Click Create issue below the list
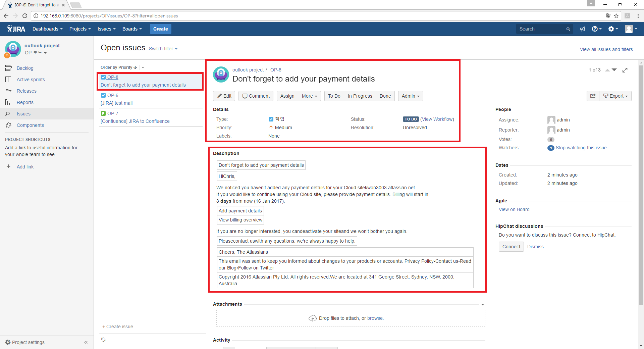The width and height of the screenshot is (644, 349). (118, 327)
